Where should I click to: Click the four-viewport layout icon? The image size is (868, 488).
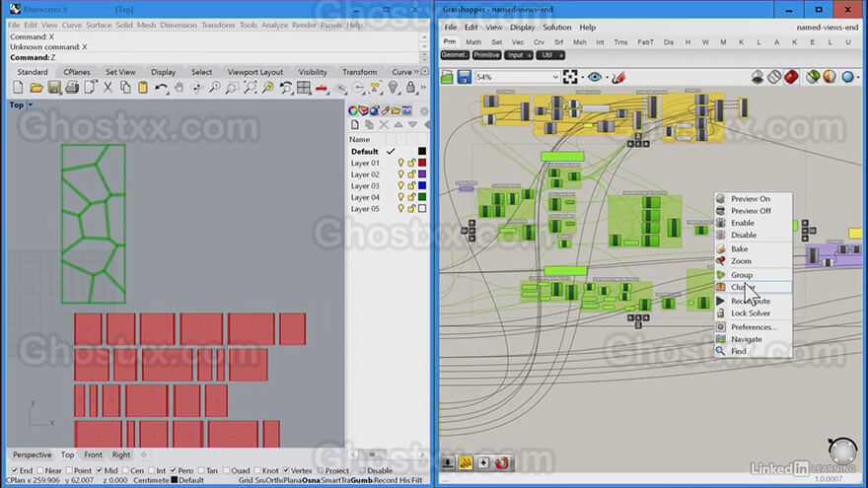click(x=304, y=88)
